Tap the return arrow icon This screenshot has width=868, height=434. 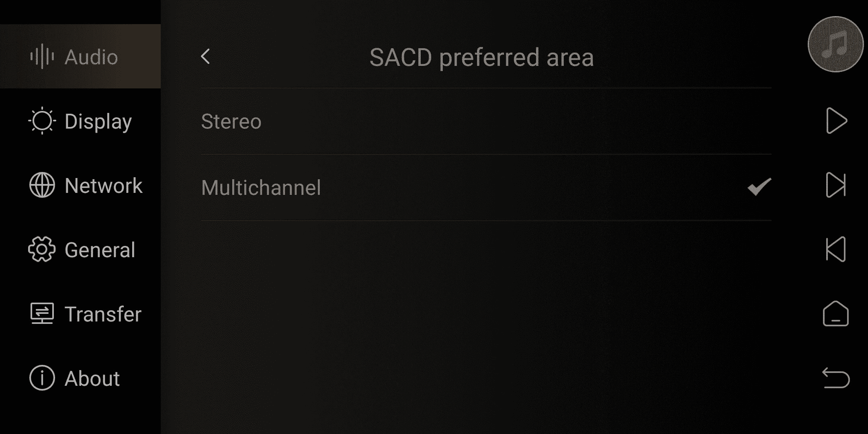point(836,378)
